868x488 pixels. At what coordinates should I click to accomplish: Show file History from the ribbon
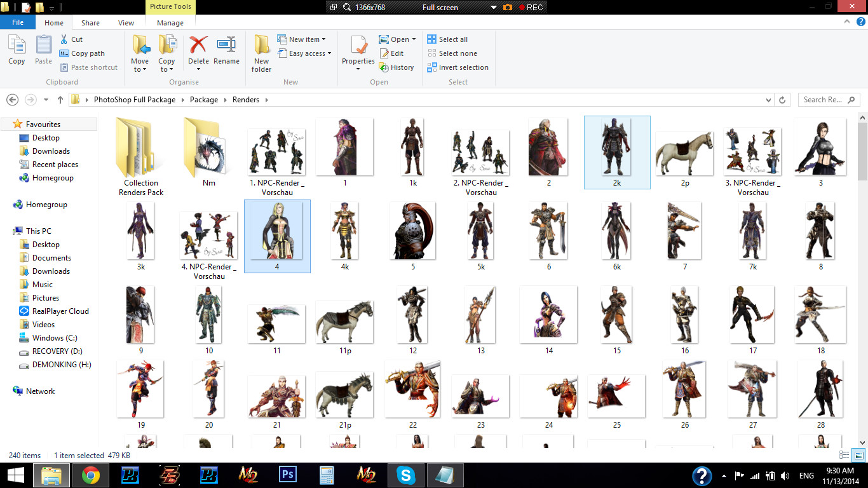(397, 67)
